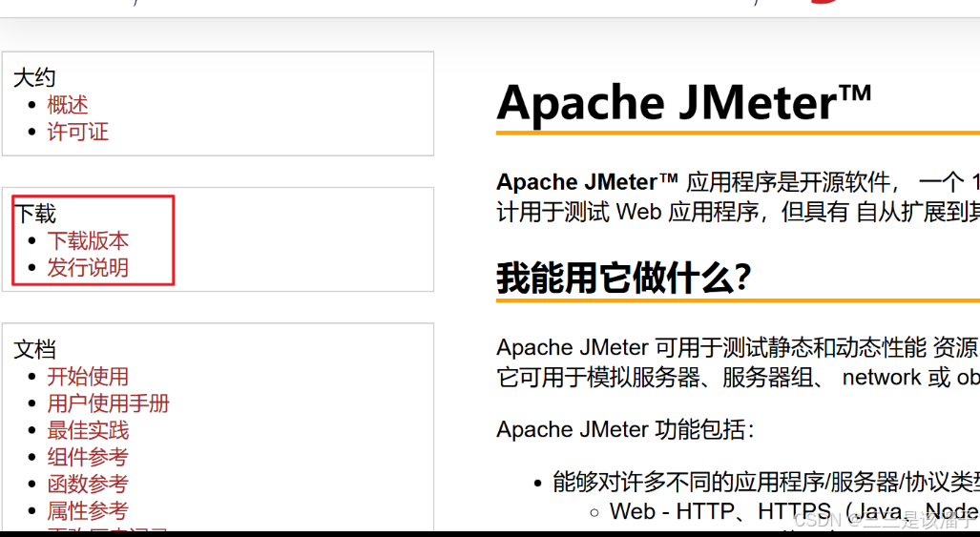Image resolution: width=980 pixels, height=537 pixels.
Task: Click the 大约 section title
Action: [x=34, y=78]
